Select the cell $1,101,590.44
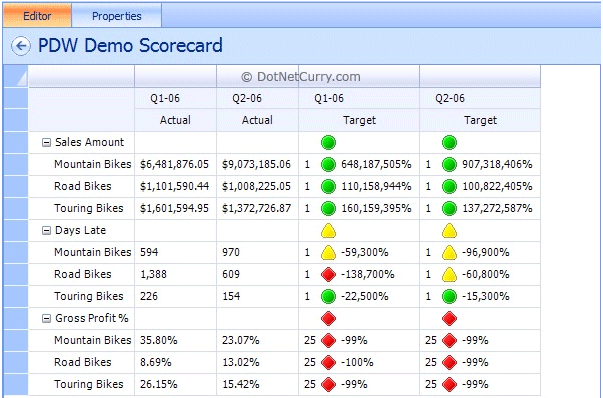Image resolution: width=603 pixels, height=398 pixels. (x=175, y=187)
